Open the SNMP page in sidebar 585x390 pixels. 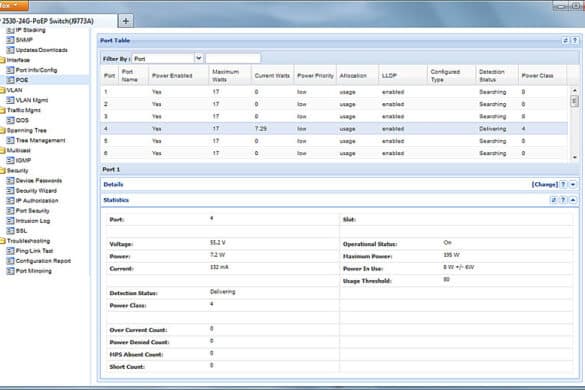point(24,40)
